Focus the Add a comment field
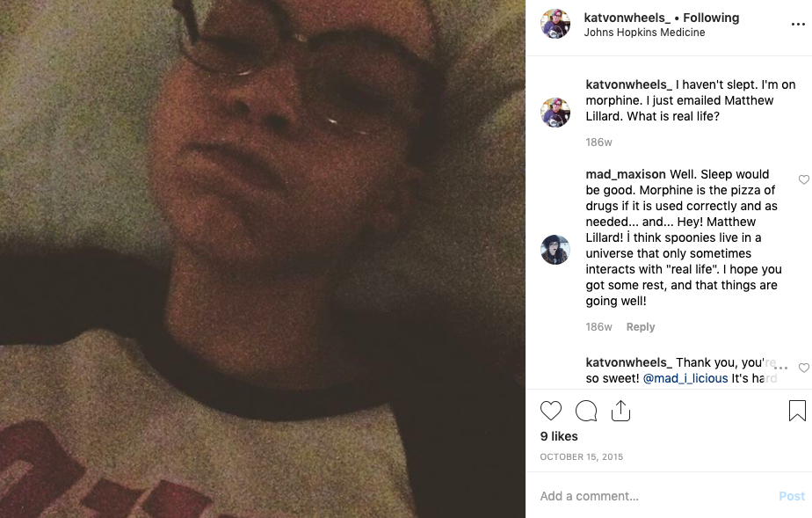The width and height of the screenshot is (812, 518). click(656, 496)
